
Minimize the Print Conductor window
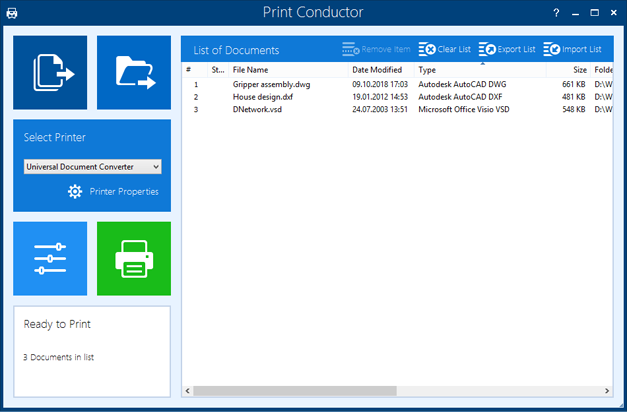[x=575, y=13]
